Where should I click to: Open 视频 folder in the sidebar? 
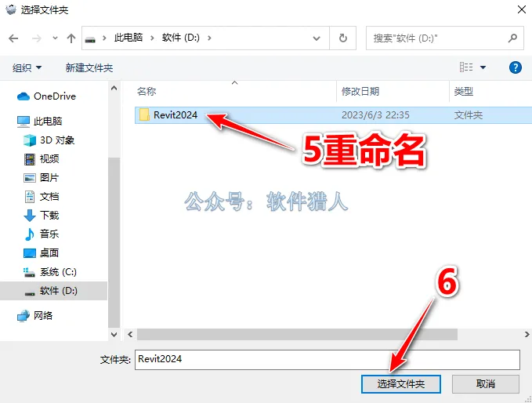[42, 159]
